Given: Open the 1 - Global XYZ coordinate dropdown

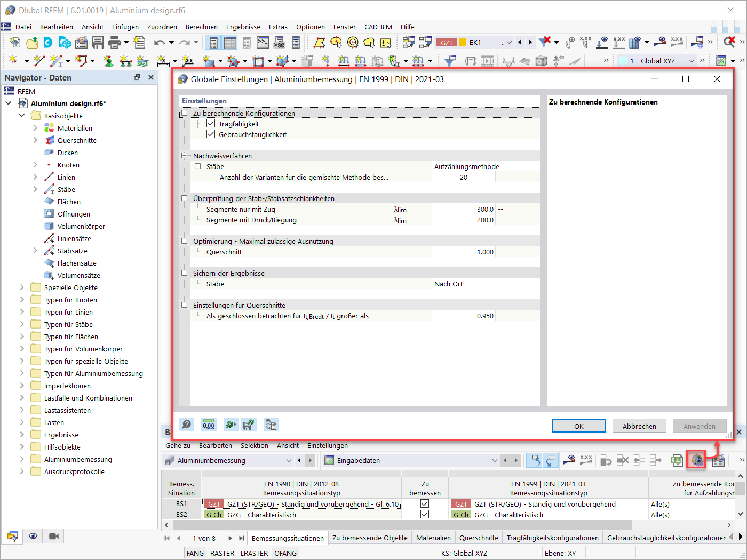Looking at the screenshot, I should click(x=692, y=61).
